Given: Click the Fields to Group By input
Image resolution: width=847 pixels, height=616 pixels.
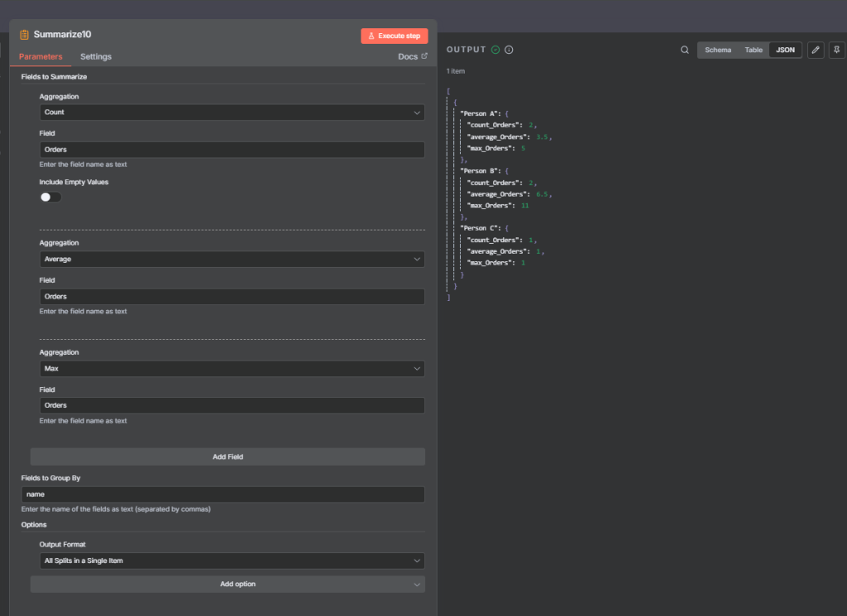Looking at the screenshot, I should pyautogui.click(x=223, y=494).
